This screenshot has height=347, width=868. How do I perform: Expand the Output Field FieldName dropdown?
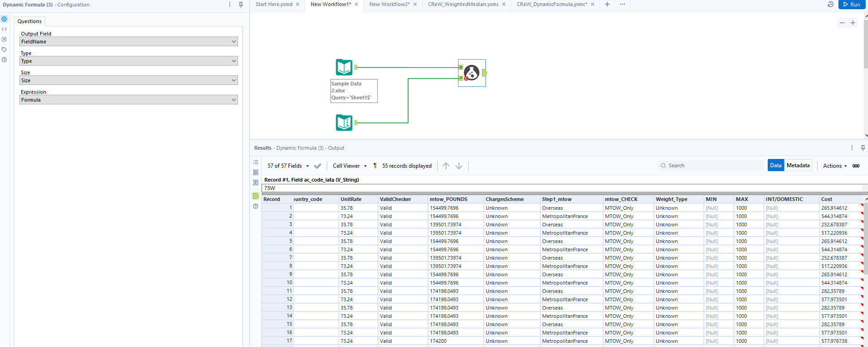pyautogui.click(x=128, y=42)
